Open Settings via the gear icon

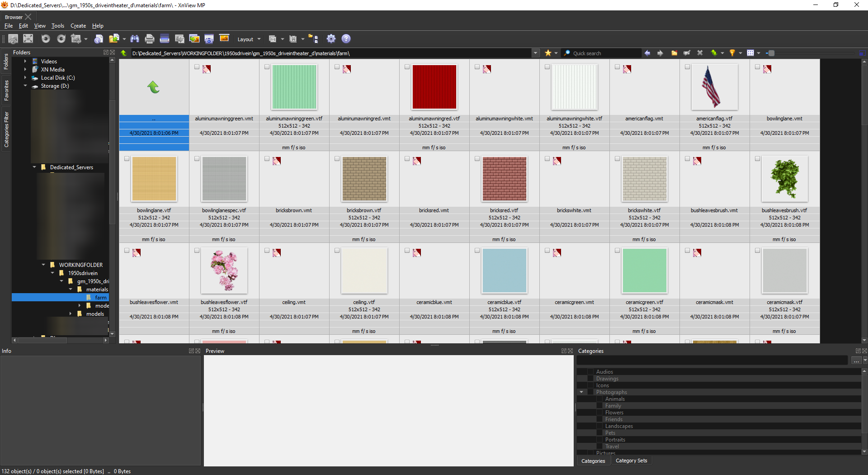pyautogui.click(x=331, y=39)
